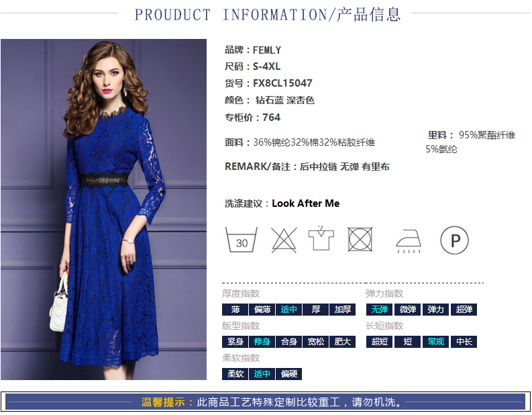Select the 薄 thickness tag
The width and height of the screenshot is (532, 415).
point(235,310)
